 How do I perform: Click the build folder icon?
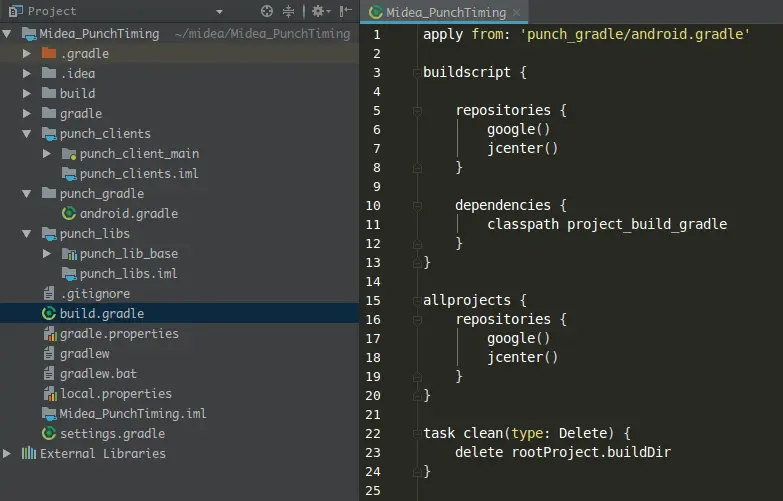49,93
